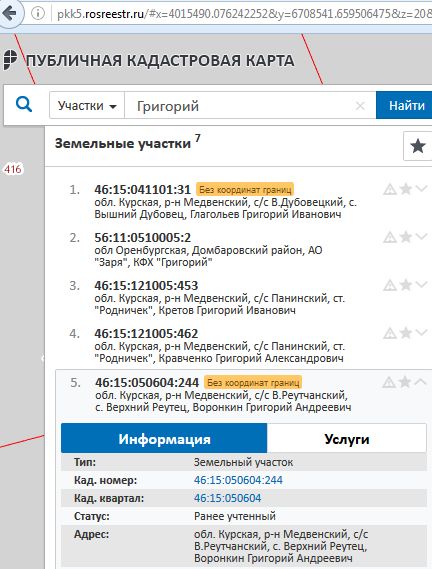Star parcel 56:11:0510005:2 as favorite
The height and width of the screenshot is (569, 432).
(405, 237)
